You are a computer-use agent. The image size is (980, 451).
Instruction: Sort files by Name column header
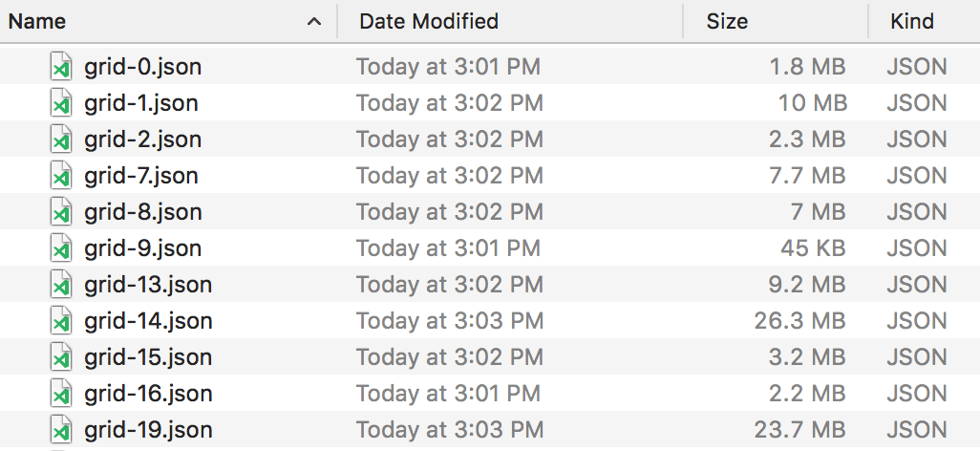click(38, 21)
